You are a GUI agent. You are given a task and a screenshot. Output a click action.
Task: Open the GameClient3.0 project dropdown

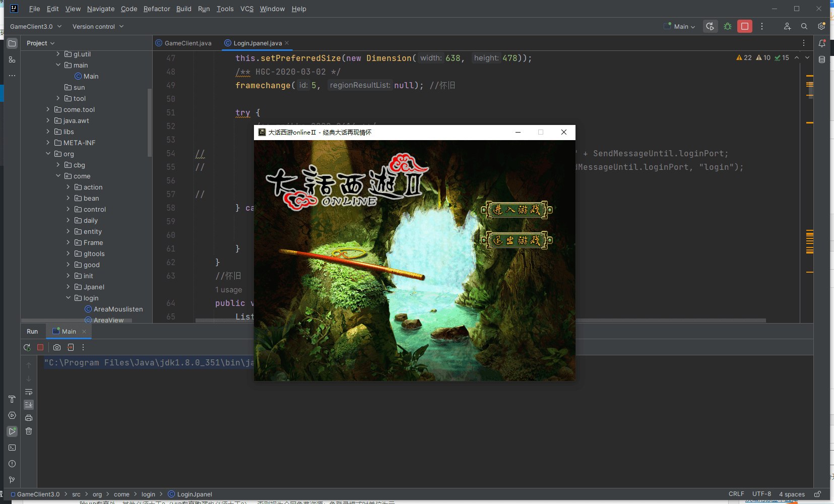coord(36,26)
